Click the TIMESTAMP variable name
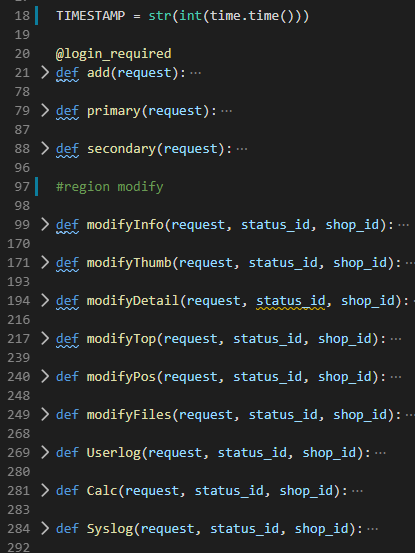The image size is (415, 553). point(91,16)
